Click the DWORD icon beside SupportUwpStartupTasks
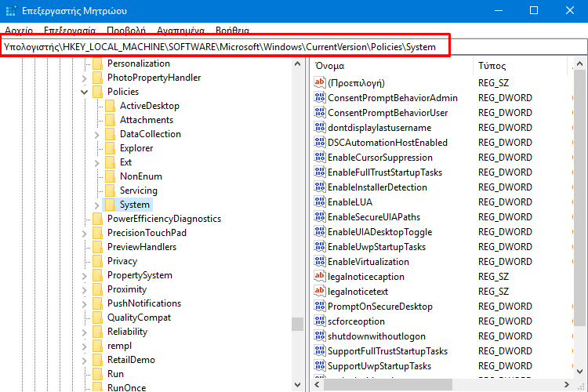The width and height of the screenshot is (588, 392). pyautogui.click(x=320, y=366)
